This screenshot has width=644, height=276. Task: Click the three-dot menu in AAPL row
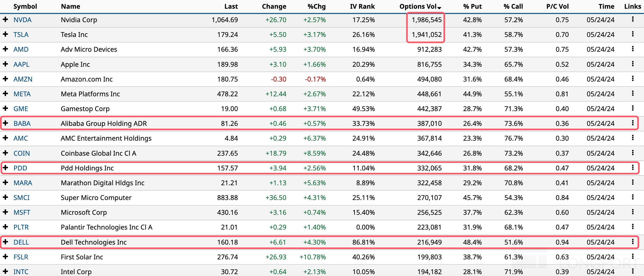[633, 64]
